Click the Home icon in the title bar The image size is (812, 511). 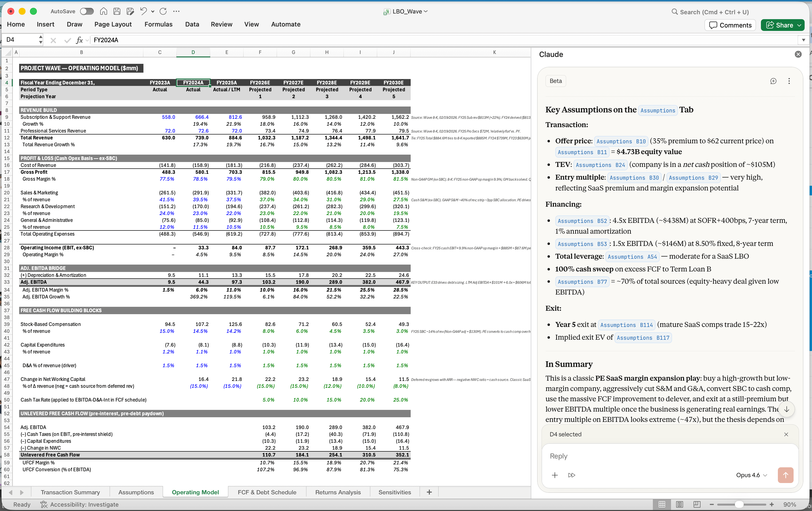tap(103, 11)
